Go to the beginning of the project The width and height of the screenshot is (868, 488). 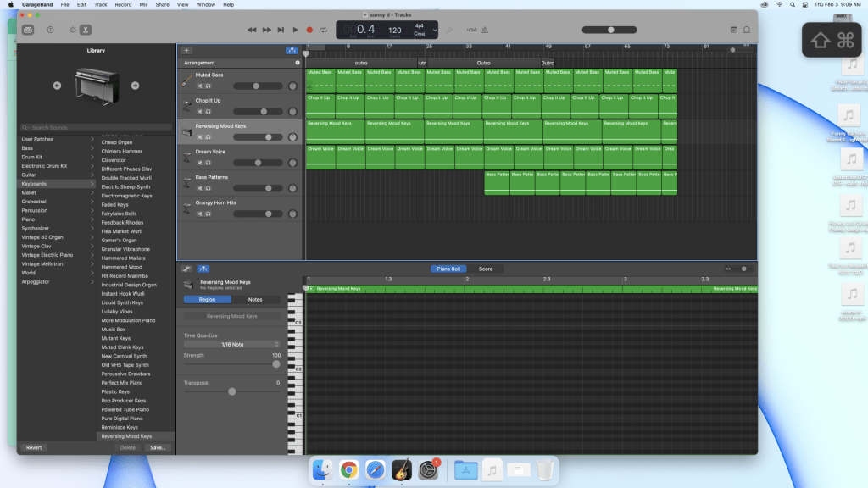[x=281, y=30]
